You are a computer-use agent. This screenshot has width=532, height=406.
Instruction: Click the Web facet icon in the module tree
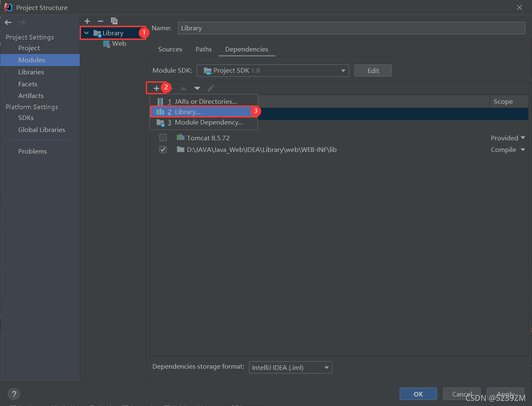[x=107, y=44]
